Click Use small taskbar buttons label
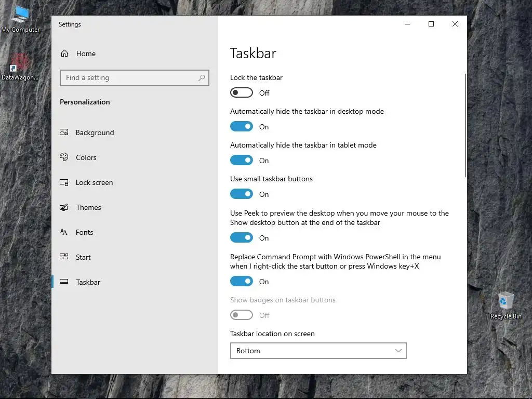This screenshot has width=532, height=399. point(271,179)
